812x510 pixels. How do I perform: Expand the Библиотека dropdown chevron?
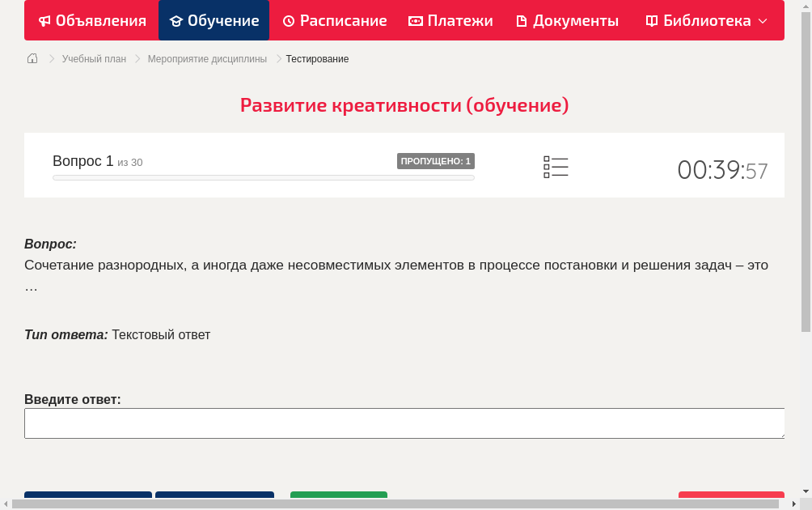click(x=763, y=21)
